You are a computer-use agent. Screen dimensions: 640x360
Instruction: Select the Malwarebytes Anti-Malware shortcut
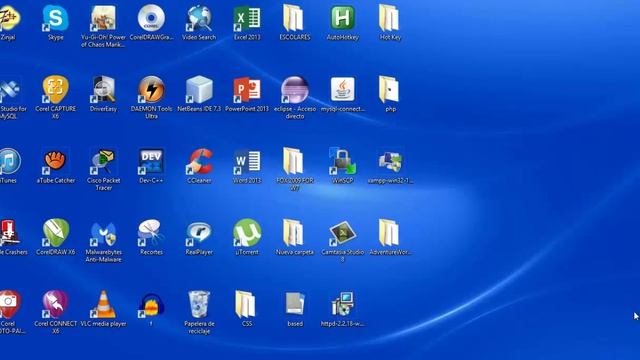pyautogui.click(x=103, y=233)
